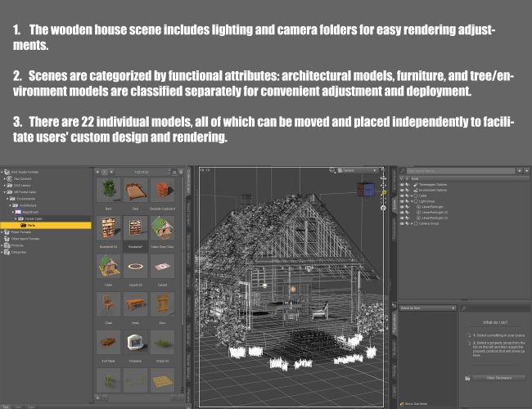Open the Select an Item dropdown
This screenshot has width=532, height=409.
pos(428,308)
